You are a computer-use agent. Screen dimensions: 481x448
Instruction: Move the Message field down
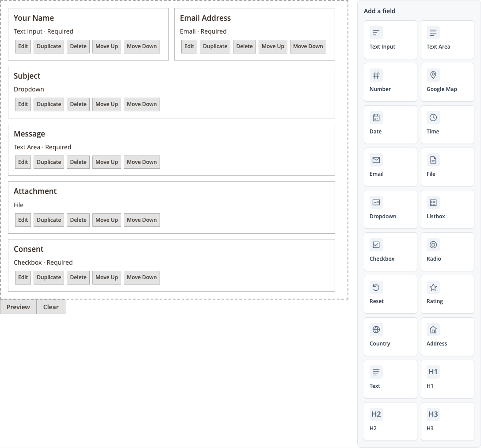tap(142, 162)
